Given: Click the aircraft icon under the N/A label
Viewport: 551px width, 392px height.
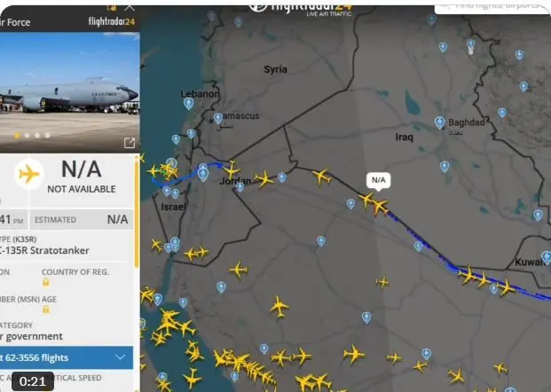Looking at the screenshot, I should pyautogui.click(x=381, y=207).
